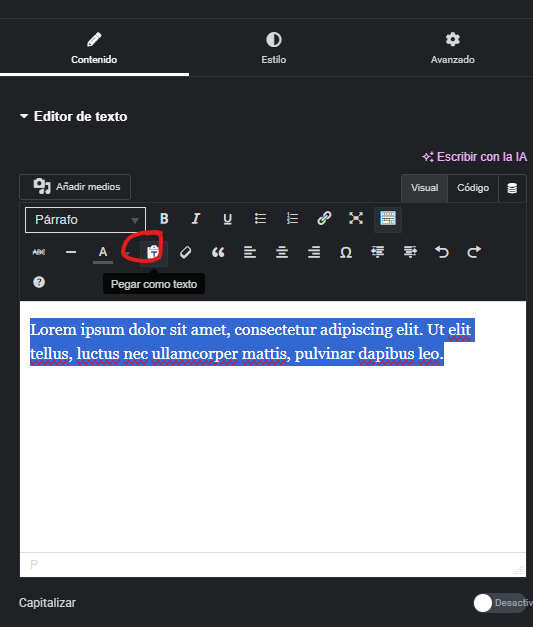
Task: Switch to the Código editor tab
Action: pos(473,188)
